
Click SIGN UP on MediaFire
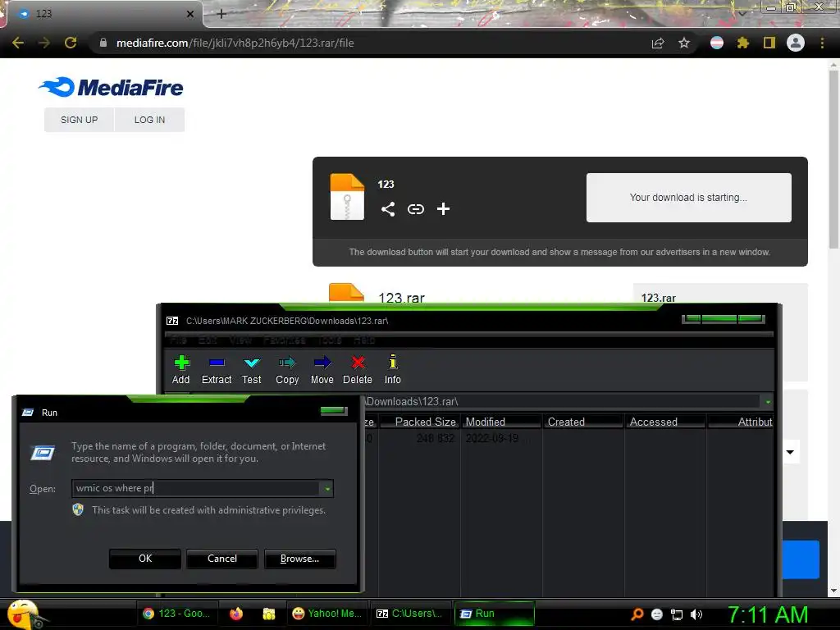pyautogui.click(x=80, y=120)
